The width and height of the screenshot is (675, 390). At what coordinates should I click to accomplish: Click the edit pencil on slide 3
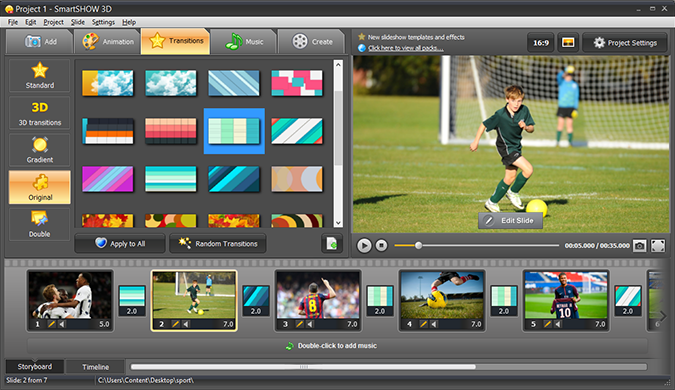pos(300,324)
